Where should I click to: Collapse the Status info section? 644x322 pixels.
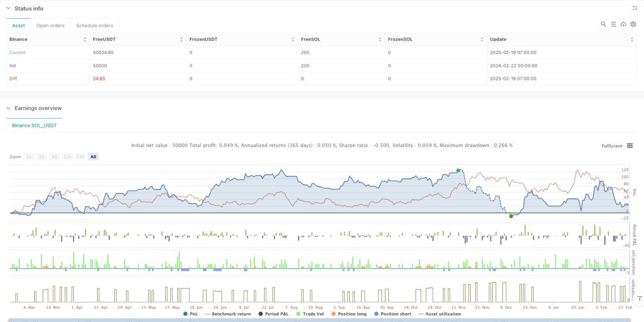pos(8,8)
